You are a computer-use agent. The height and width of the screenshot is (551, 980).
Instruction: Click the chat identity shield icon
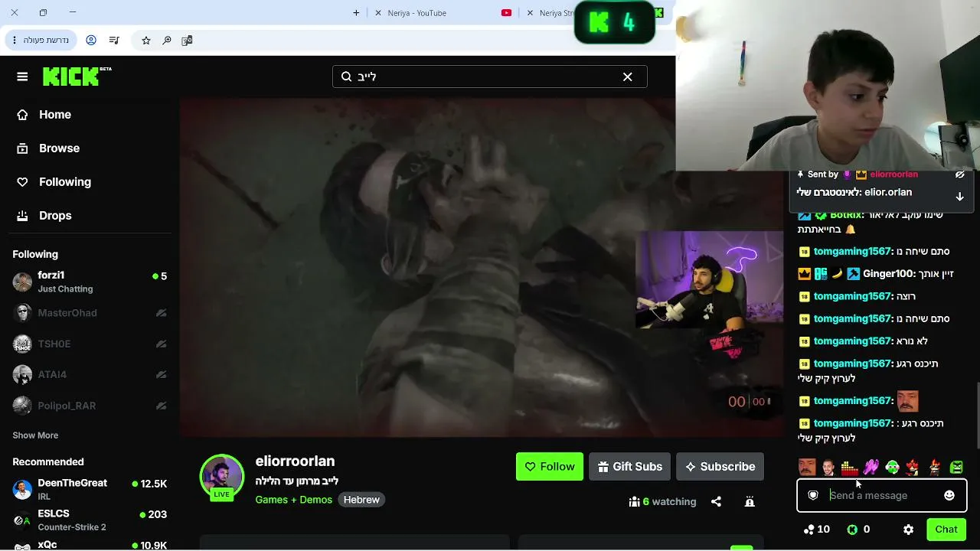click(x=813, y=495)
